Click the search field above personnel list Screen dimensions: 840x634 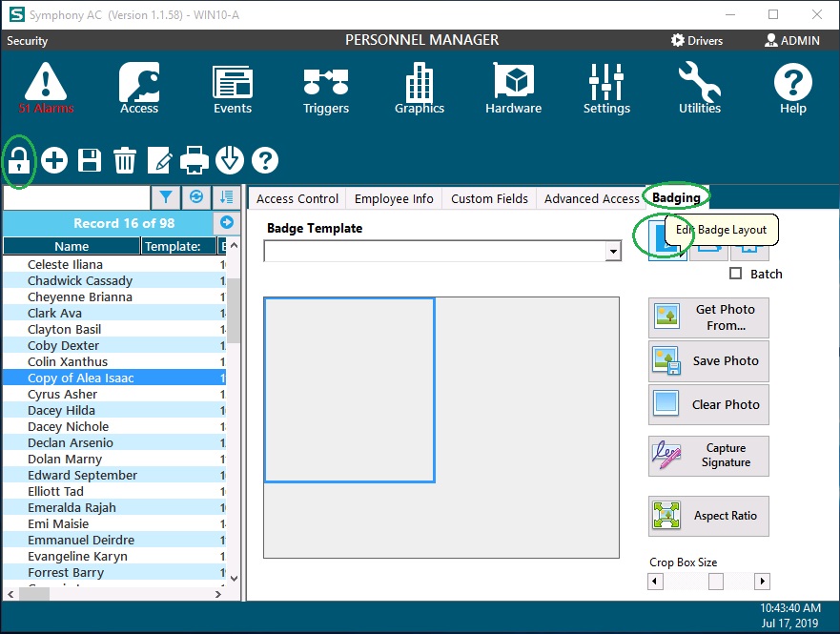77,197
